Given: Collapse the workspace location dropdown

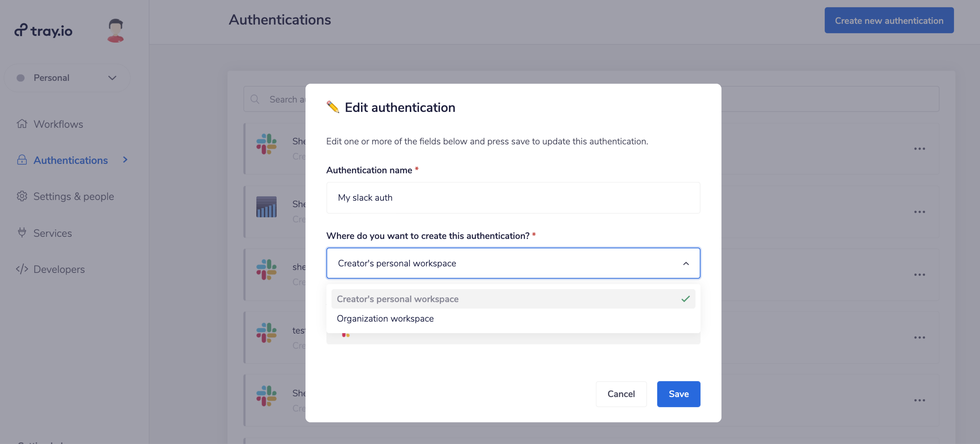Looking at the screenshot, I should coord(686,264).
